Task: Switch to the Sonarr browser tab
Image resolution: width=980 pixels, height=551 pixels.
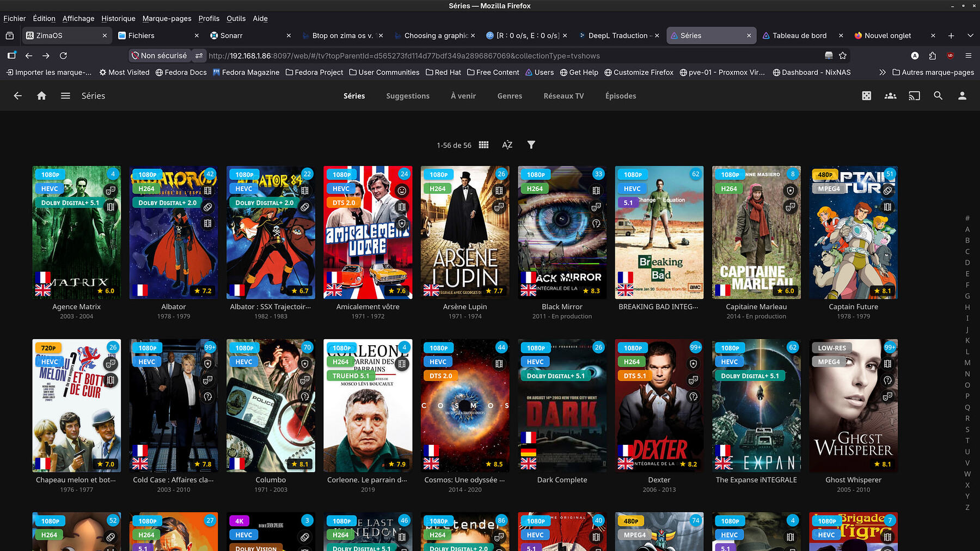Action: coord(251,35)
